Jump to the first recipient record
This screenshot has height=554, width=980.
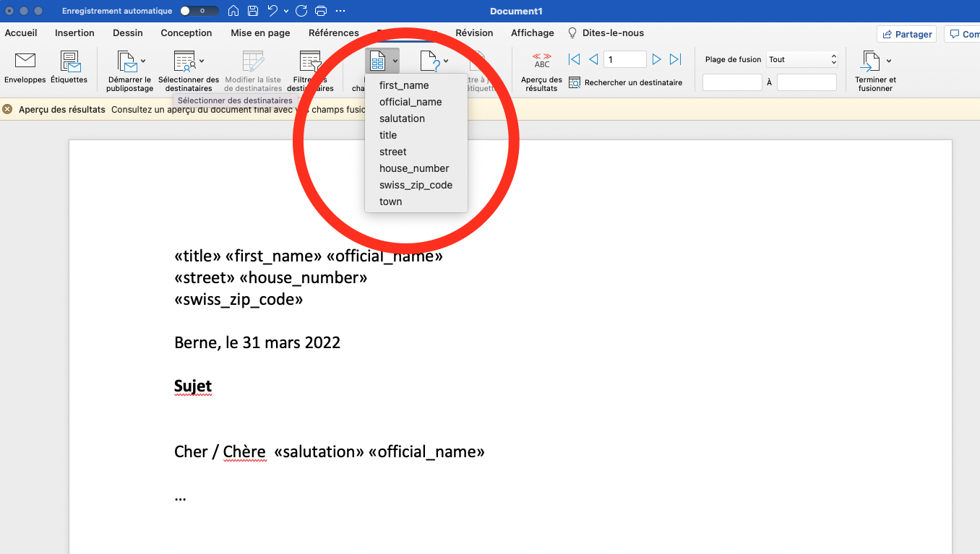tap(574, 60)
